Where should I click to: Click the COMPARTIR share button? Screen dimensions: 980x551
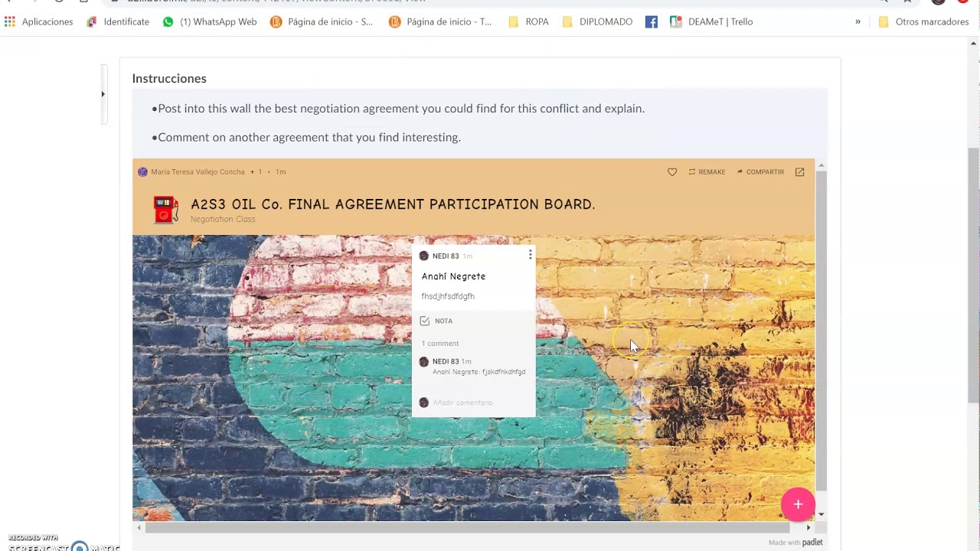(760, 172)
